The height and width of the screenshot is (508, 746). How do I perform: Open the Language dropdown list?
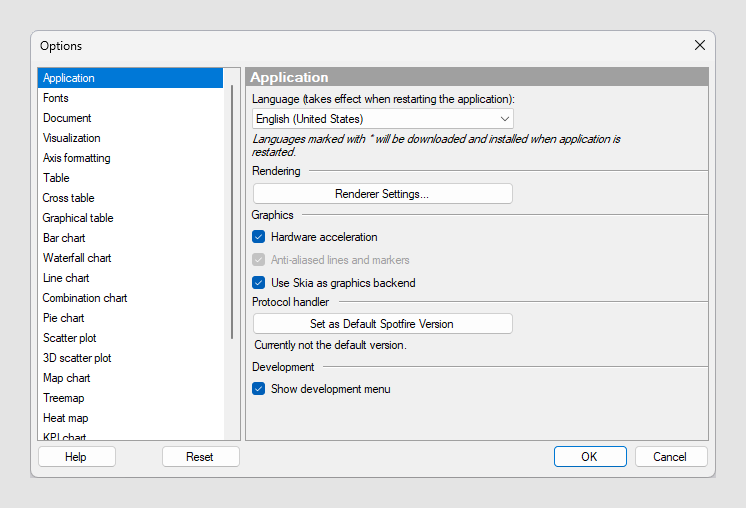coord(382,119)
